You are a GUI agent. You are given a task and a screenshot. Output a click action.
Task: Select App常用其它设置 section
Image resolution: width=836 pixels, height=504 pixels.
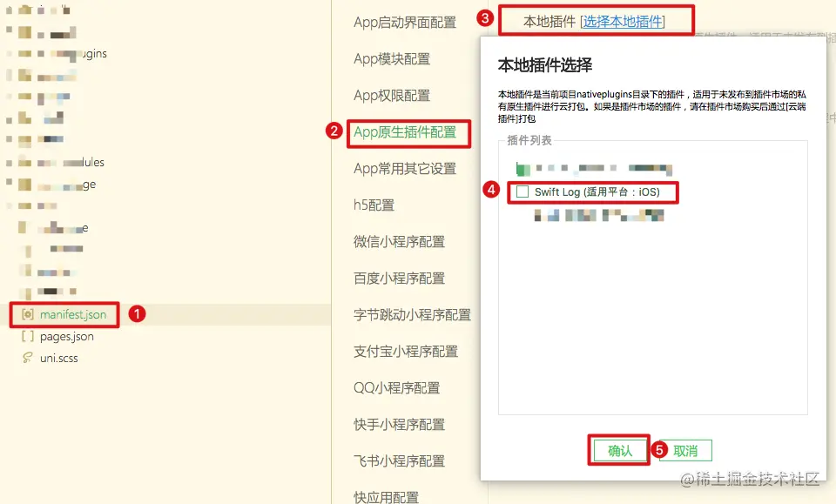click(405, 169)
